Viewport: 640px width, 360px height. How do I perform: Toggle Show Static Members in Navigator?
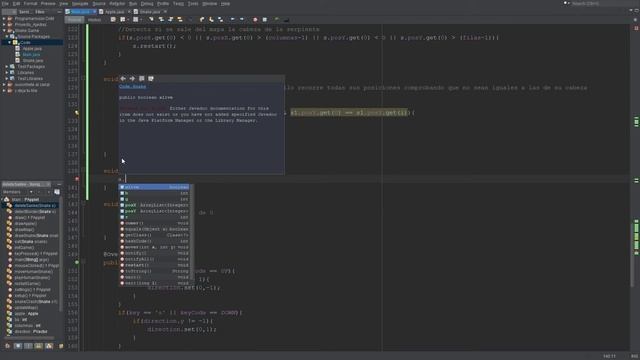(28, 346)
